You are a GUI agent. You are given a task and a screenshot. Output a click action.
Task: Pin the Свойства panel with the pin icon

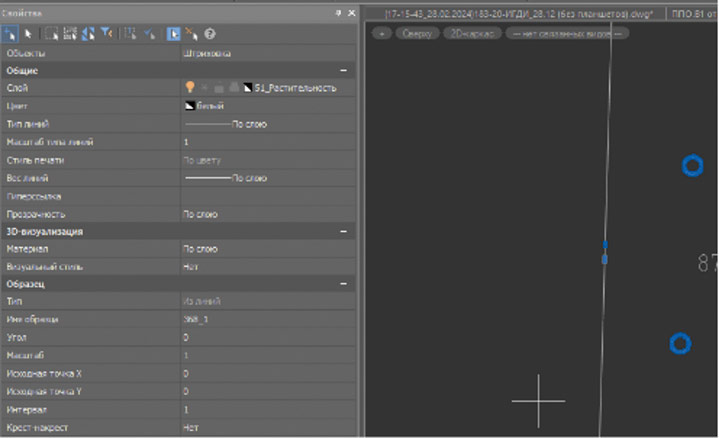[x=338, y=13]
